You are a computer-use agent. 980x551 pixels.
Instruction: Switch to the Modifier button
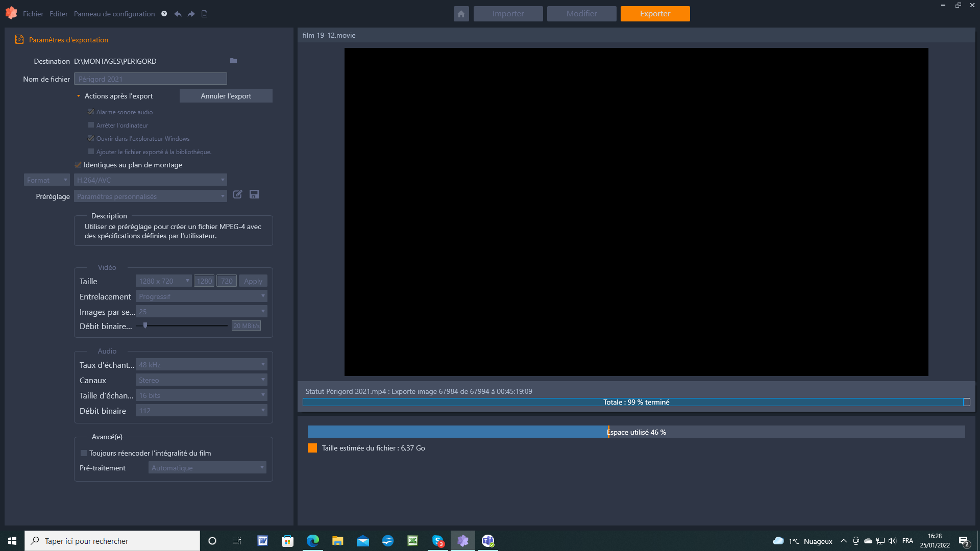tap(581, 14)
